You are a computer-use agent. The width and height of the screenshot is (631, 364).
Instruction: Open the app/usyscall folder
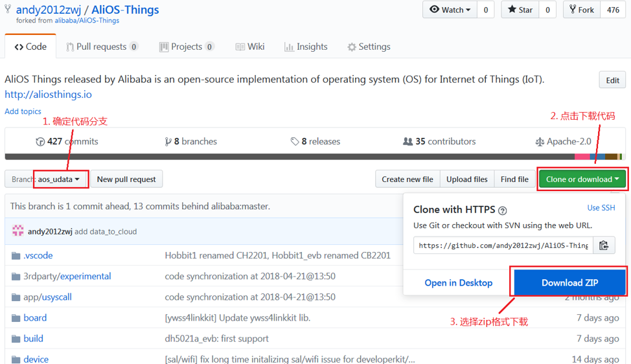click(47, 297)
